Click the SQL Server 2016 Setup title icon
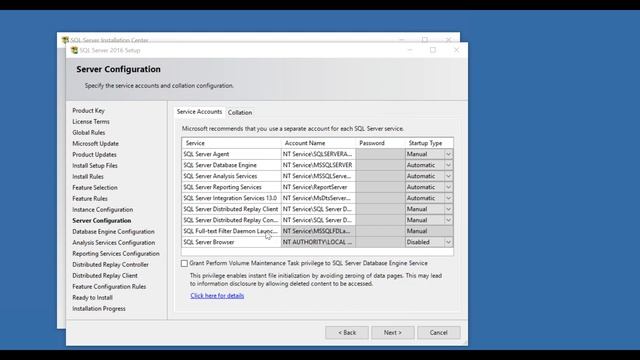The width and height of the screenshot is (640, 360). (74, 50)
